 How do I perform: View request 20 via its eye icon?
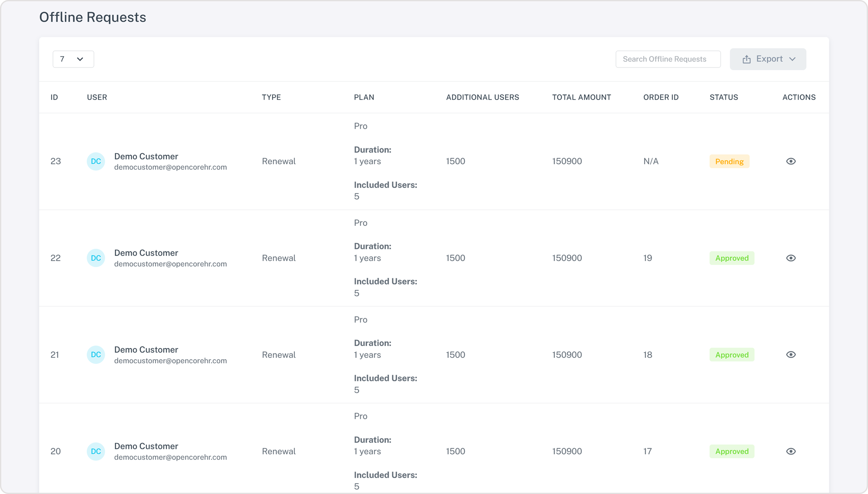[791, 451]
